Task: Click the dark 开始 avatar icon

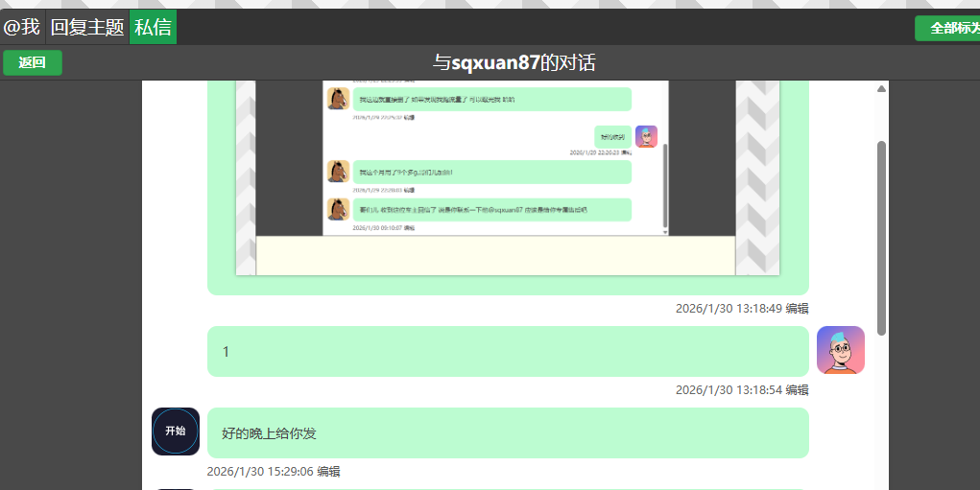Action: [x=176, y=432]
